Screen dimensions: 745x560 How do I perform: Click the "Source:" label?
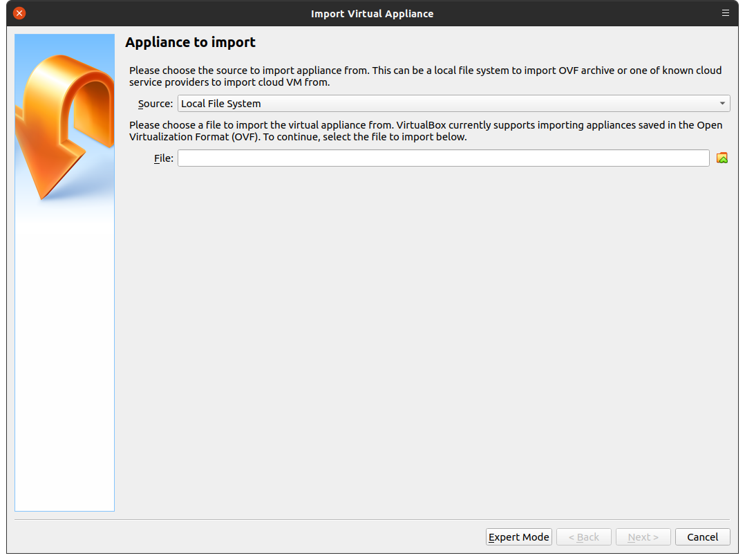[155, 104]
